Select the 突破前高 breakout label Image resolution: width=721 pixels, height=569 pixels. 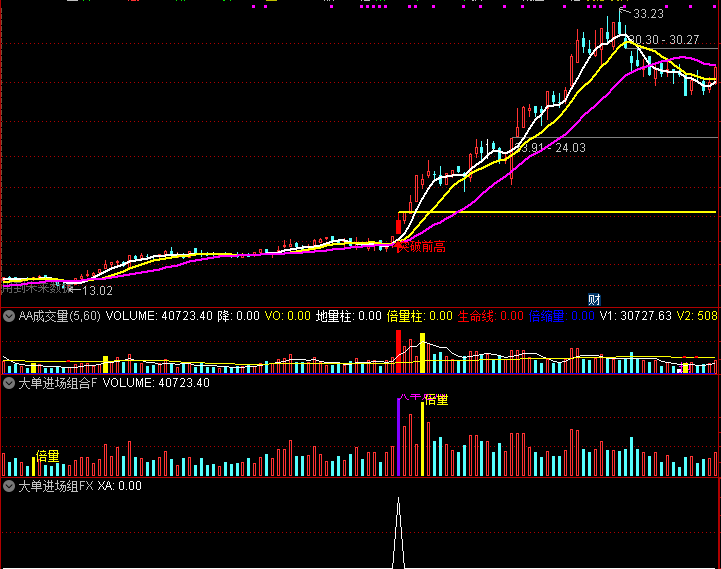point(421,247)
